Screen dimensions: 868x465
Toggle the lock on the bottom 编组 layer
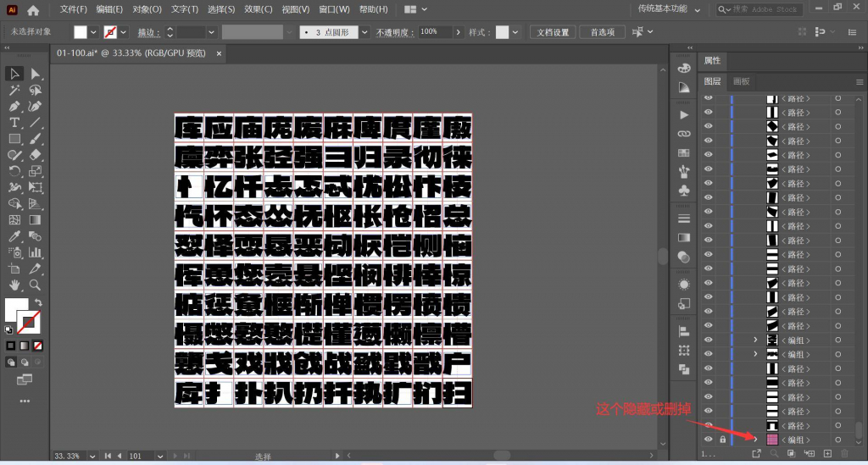click(722, 440)
